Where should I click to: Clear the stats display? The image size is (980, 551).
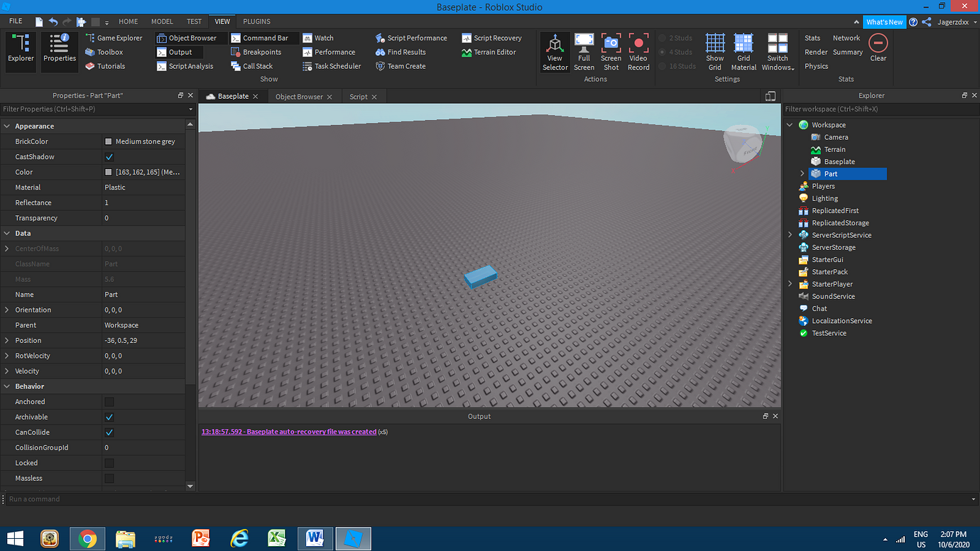878,48
